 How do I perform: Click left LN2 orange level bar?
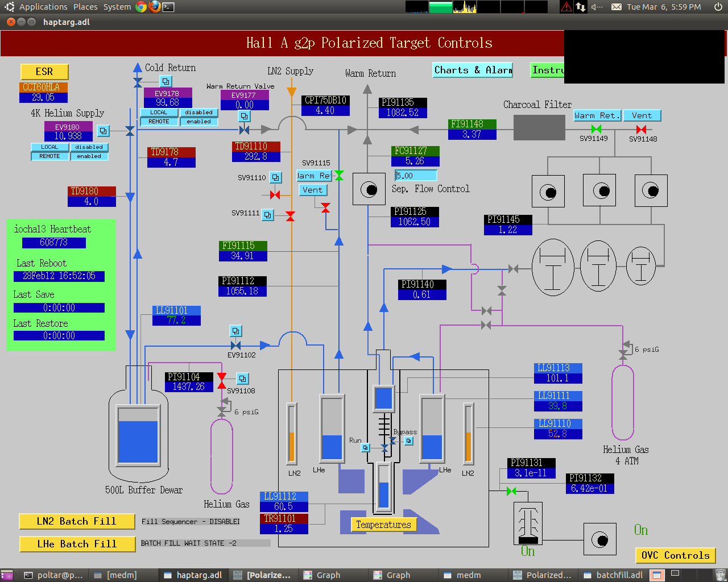point(292,433)
